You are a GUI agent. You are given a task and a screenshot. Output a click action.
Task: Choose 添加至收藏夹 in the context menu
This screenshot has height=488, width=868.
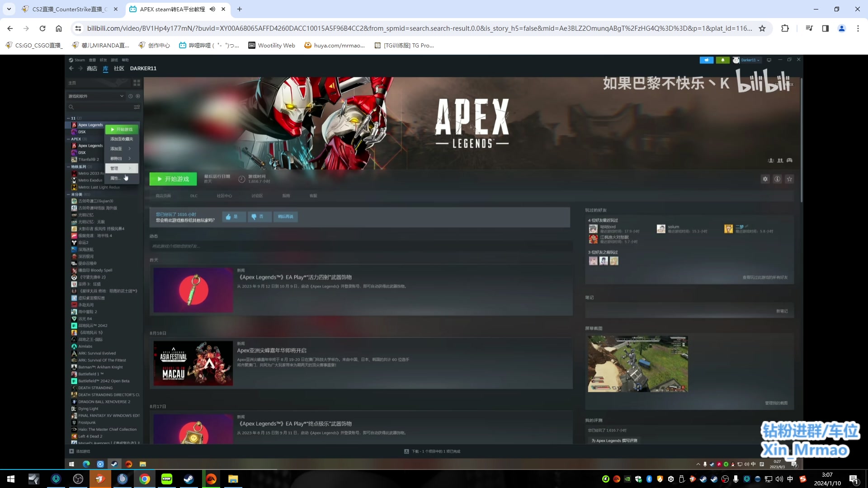122,139
